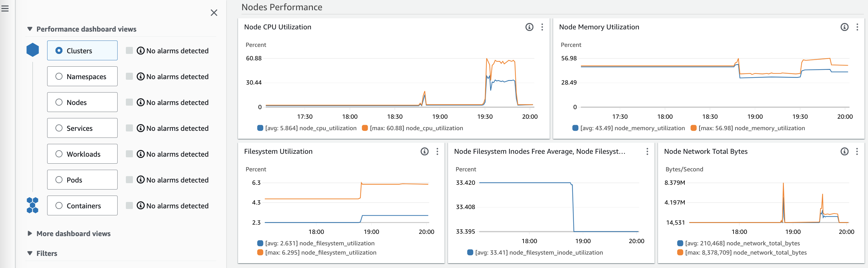Click the avg node_memory_utilization legend label
868x268 pixels.
632,128
